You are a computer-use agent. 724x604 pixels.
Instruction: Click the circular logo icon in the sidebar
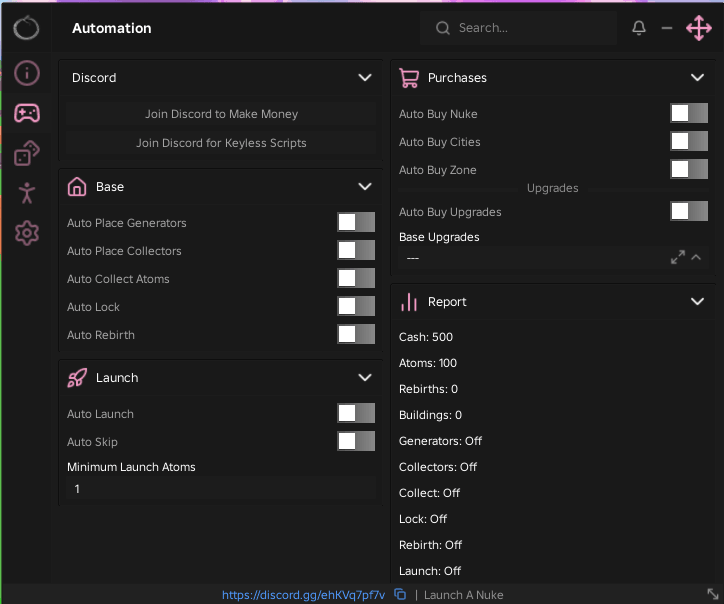coord(26,28)
